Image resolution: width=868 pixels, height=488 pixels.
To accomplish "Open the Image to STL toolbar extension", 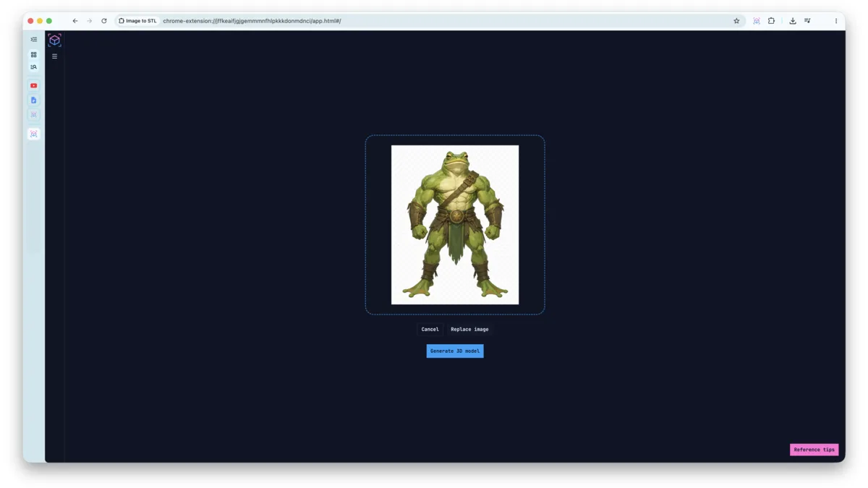I will [x=757, y=21].
